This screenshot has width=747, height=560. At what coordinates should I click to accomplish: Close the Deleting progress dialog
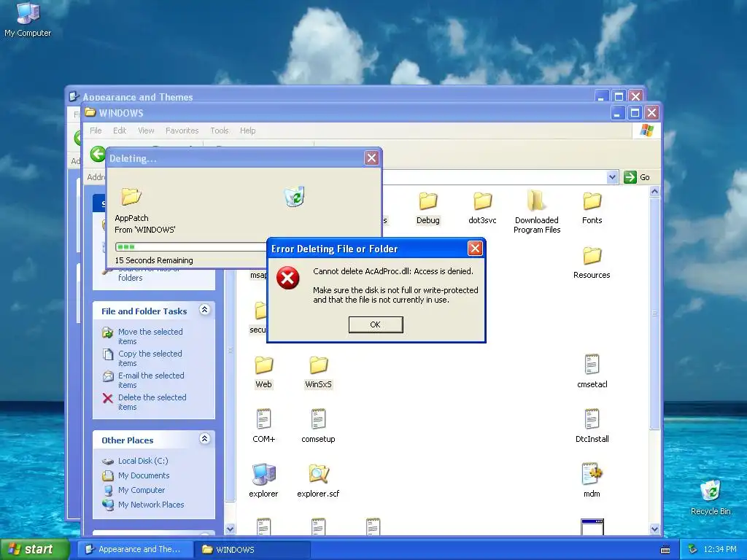tap(371, 157)
